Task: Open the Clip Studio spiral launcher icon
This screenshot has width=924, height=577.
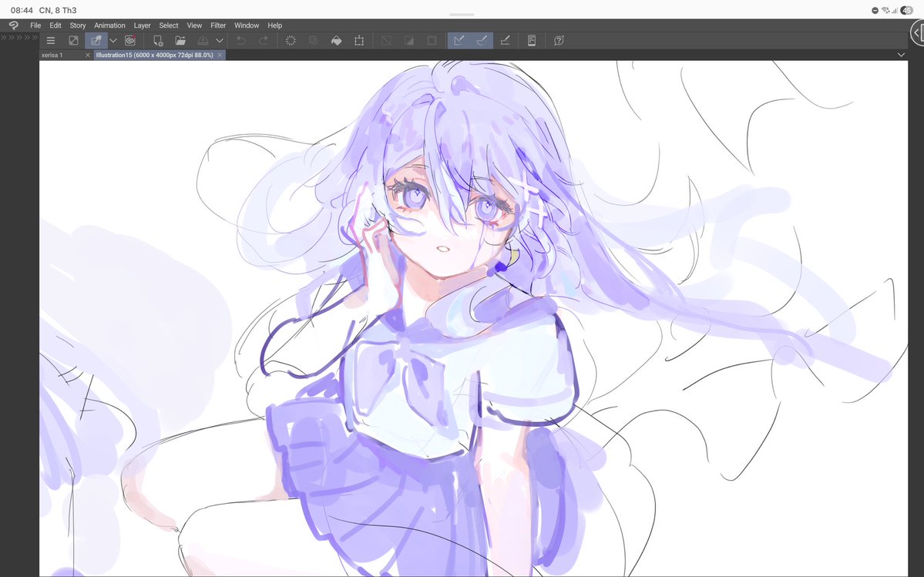Action: tap(130, 41)
